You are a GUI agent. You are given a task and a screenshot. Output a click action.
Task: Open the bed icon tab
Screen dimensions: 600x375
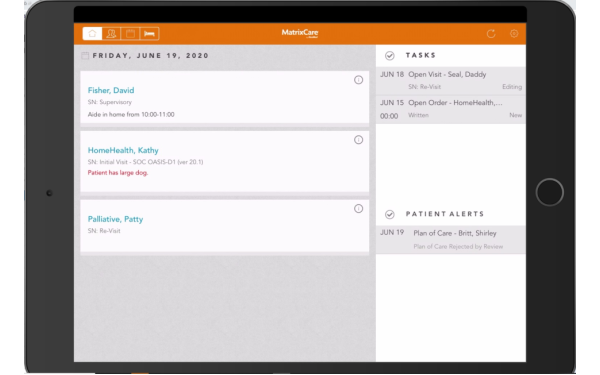[x=150, y=34]
